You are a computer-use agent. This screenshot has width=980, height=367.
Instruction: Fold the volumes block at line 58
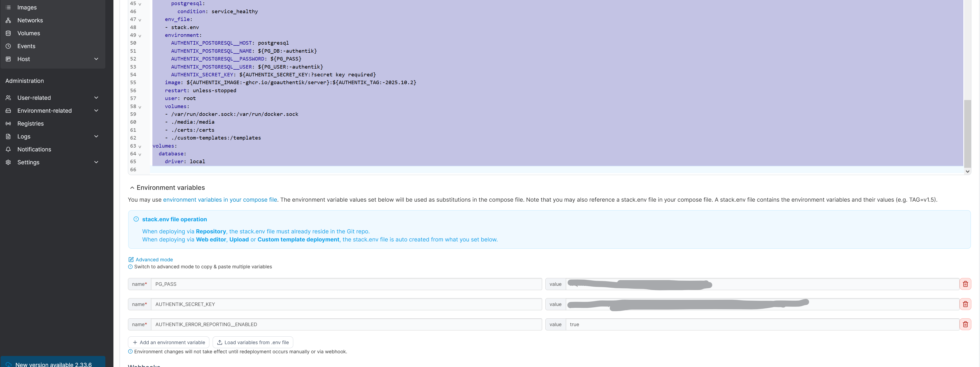pyautogui.click(x=140, y=107)
